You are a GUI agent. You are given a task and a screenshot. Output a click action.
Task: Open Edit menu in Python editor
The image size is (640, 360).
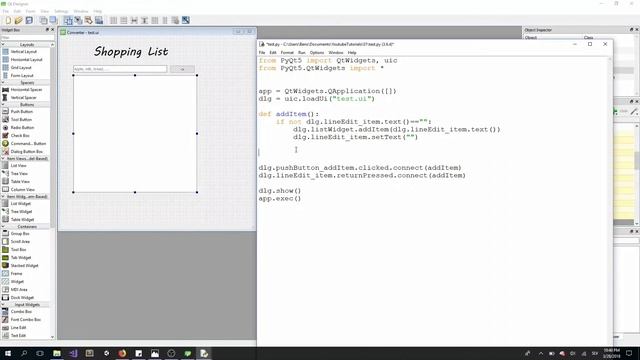(x=273, y=53)
